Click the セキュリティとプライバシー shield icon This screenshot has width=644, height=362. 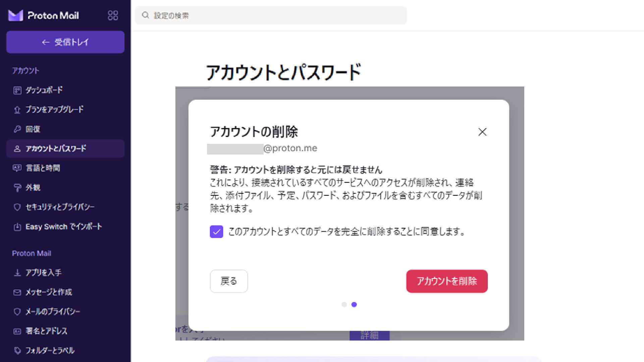pyautogui.click(x=17, y=207)
